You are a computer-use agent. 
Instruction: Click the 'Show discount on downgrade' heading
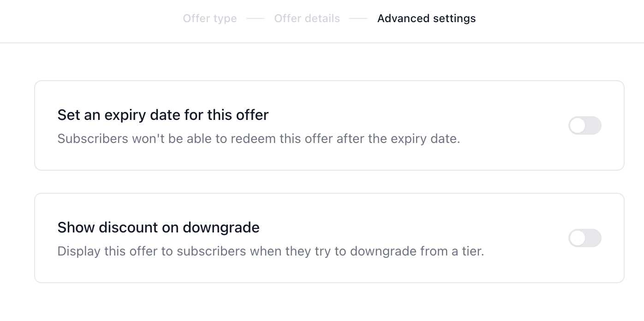pyautogui.click(x=158, y=227)
